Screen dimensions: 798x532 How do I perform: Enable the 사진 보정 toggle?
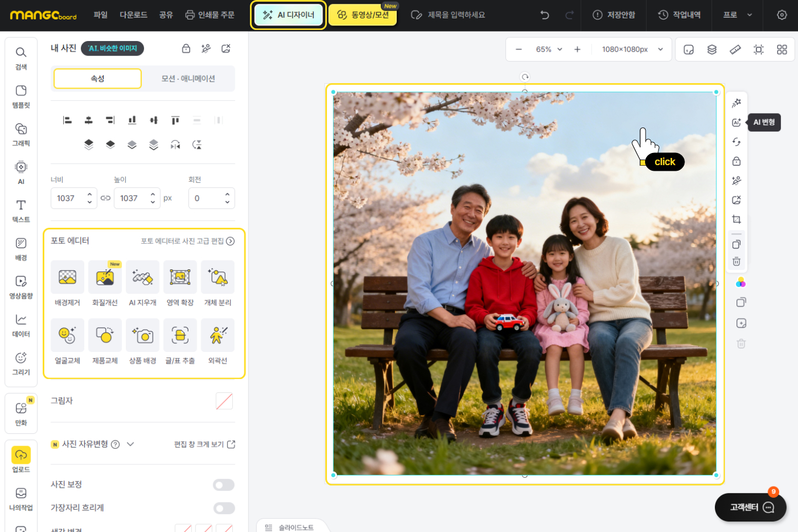coord(223,485)
